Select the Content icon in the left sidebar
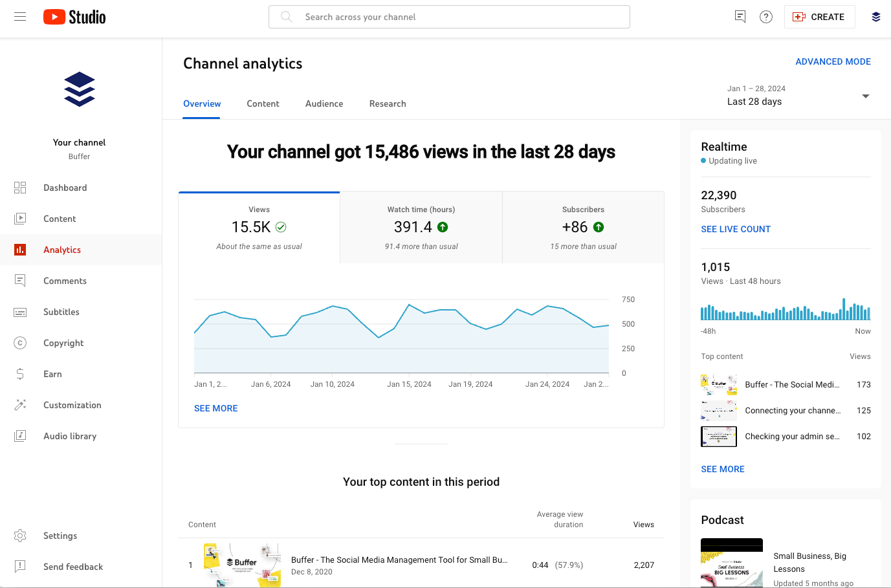Image resolution: width=891 pixels, height=588 pixels. tap(19, 219)
